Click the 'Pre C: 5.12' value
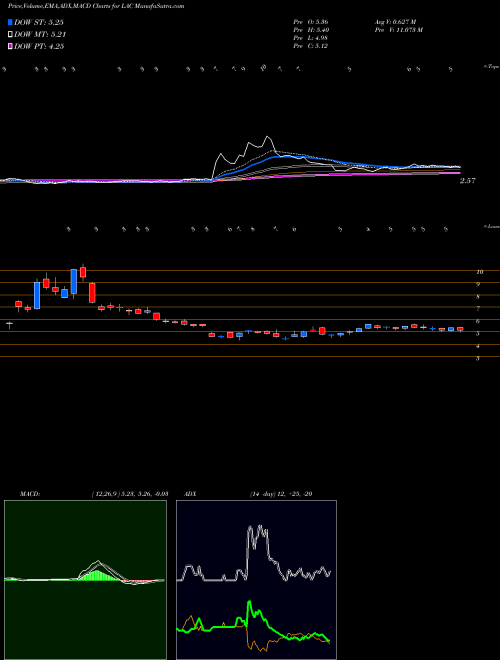Image resolution: width=500 pixels, height=660 pixels. point(311,46)
